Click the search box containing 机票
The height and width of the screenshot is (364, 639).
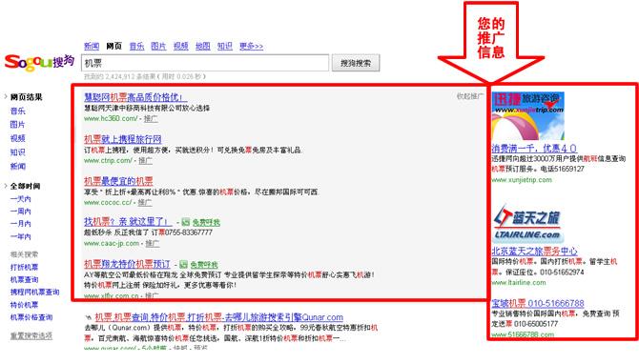(205, 63)
